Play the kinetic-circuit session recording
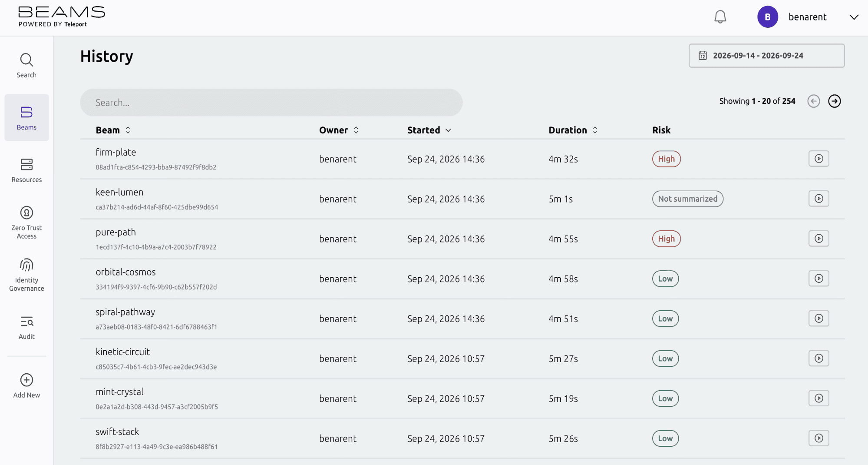Screen dimensions: 868x465 [818, 359]
